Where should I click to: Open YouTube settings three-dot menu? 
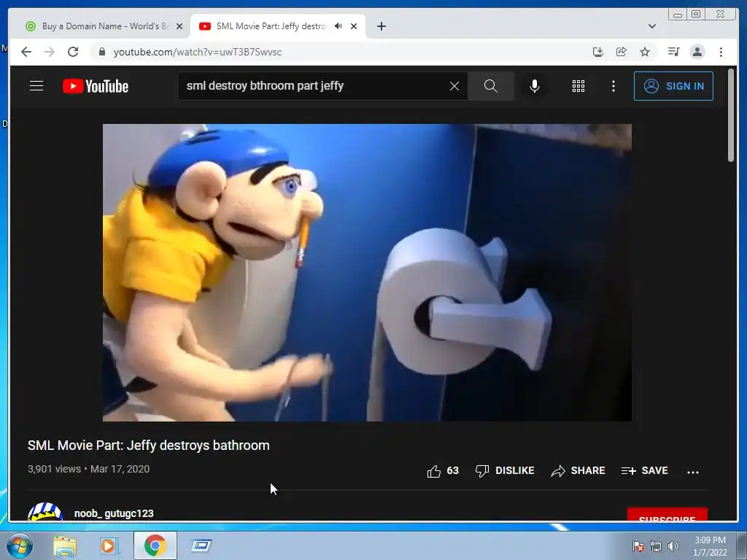(x=613, y=86)
